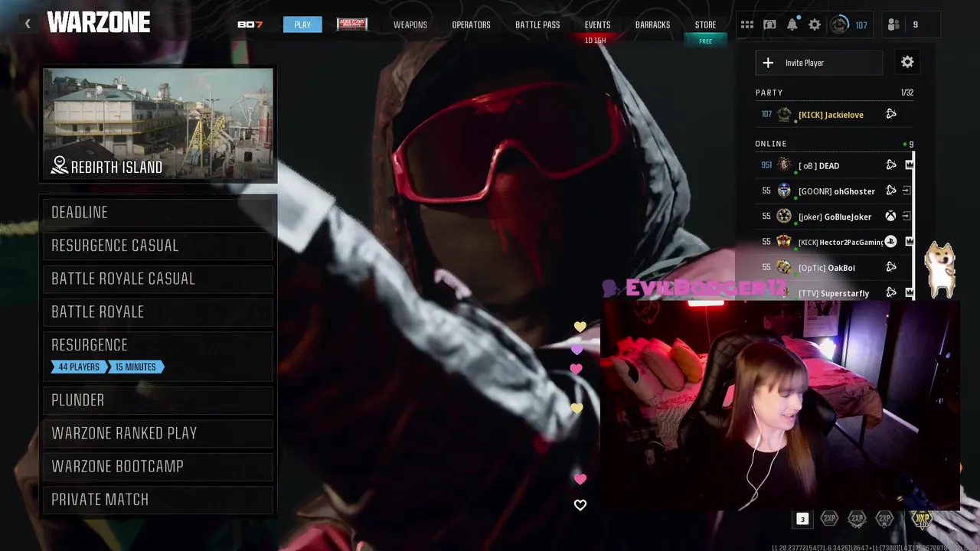Select Plunder mode
The width and height of the screenshot is (980, 551).
point(158,399)
